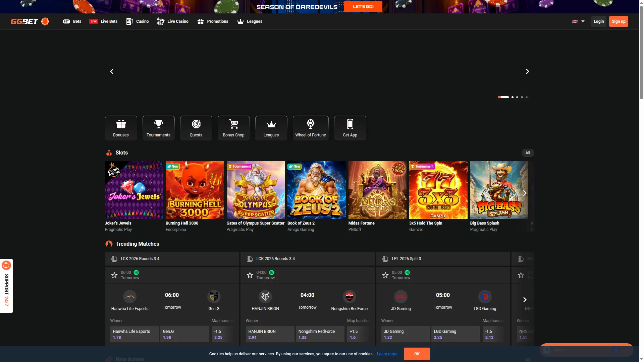Bet on LGD Gaming winner at 3.25
Viewport: 644px width, 362px height.
[x=455, y=334]
